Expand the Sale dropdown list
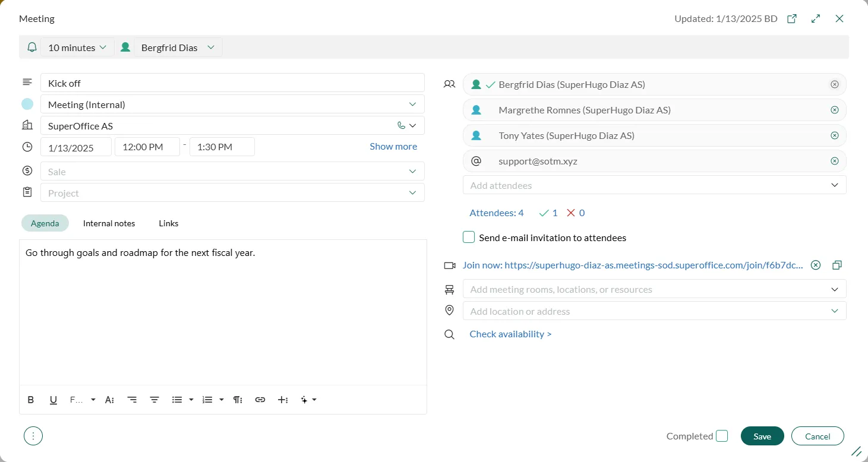The width and height of the screenshot is (868, 462). pyautogui.click(x=412, y=172)
